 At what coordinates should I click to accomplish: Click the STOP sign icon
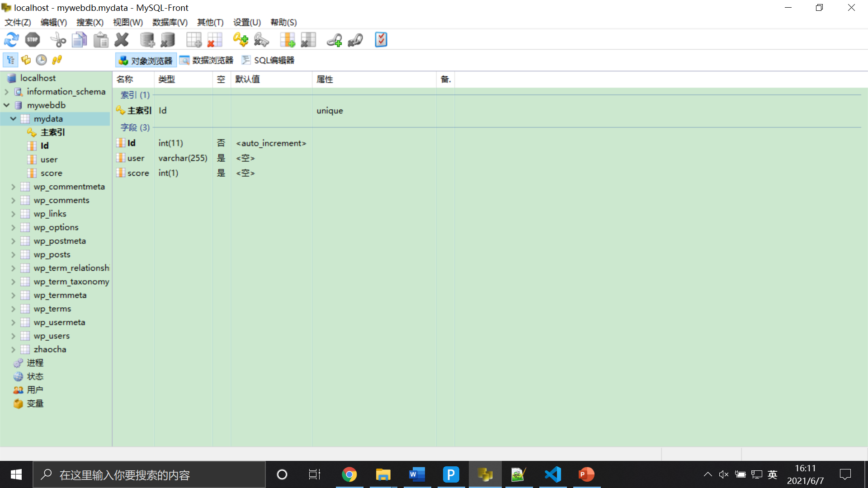(33, 40)
